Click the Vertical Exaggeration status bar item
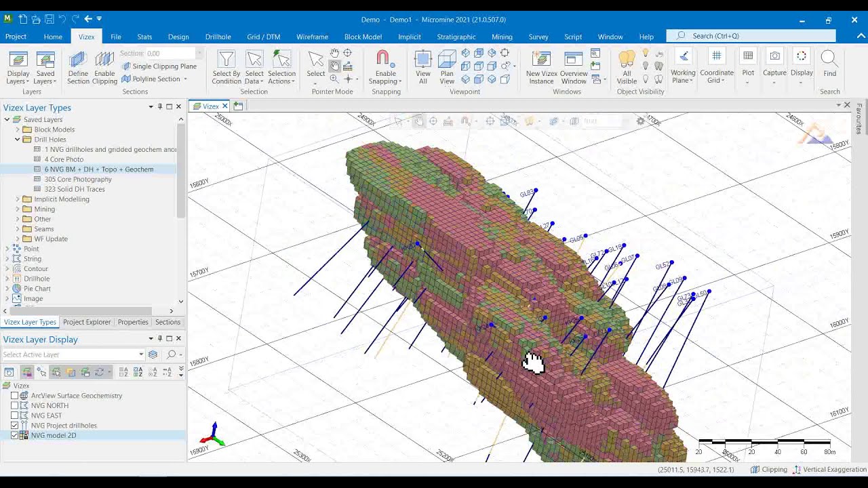Image resolution: width=868 pixels, height=488 pixels. (x=829, y=470)
